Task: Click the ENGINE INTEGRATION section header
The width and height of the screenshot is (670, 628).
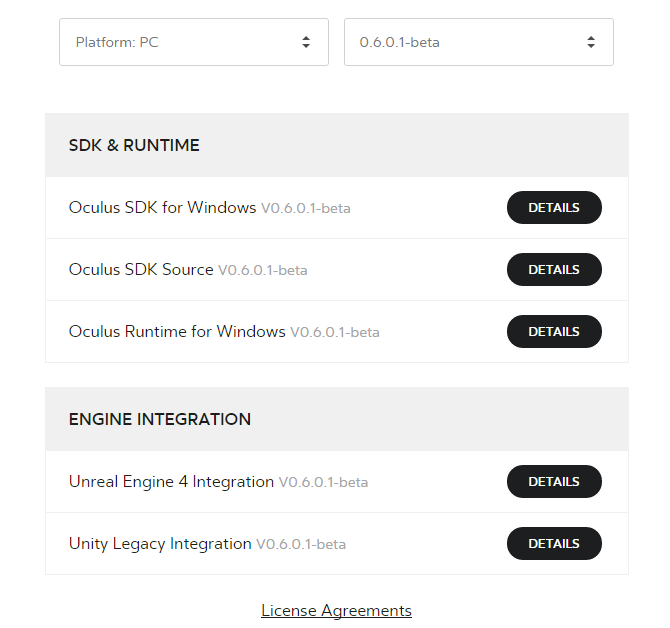Action: 160,420
